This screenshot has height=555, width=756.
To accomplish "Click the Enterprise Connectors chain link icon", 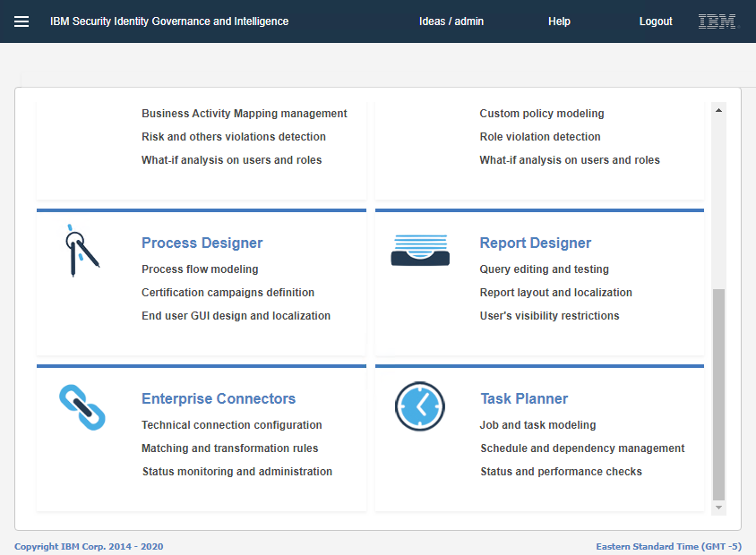I will [x=82, y=406].
